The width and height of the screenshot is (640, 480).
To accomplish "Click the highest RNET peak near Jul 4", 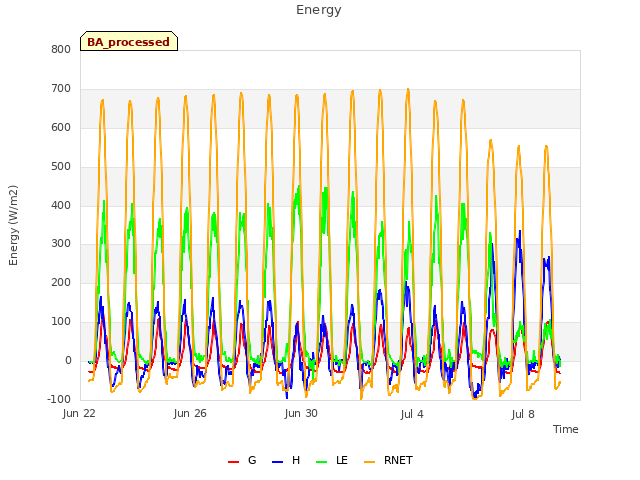I will pyautogui.click(x=408, y=89).
